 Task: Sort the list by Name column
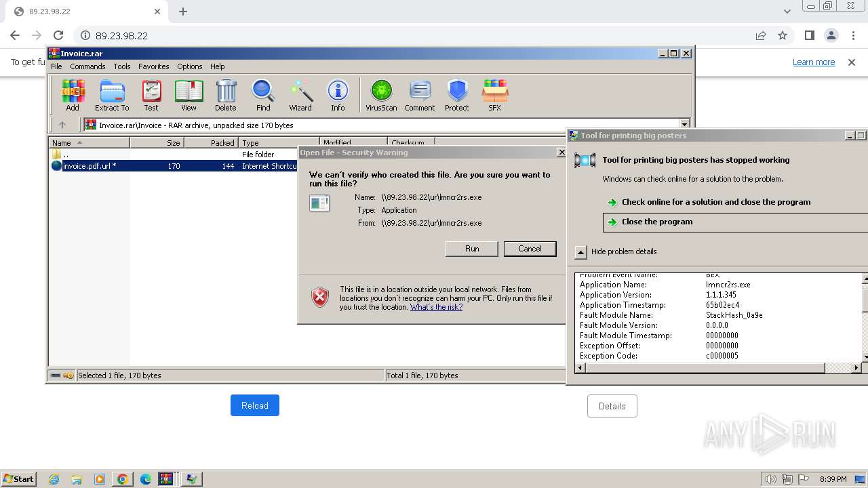pyautogui.click(x=90, y=143)
